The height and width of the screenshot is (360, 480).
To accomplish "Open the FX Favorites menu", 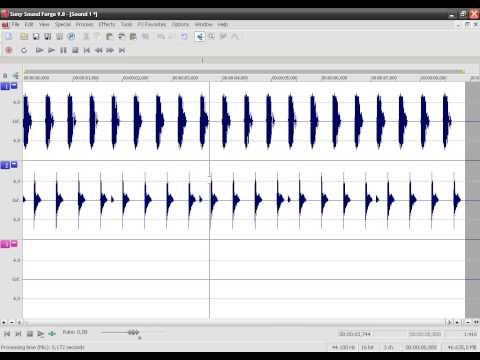I will (x=152, y=24).
